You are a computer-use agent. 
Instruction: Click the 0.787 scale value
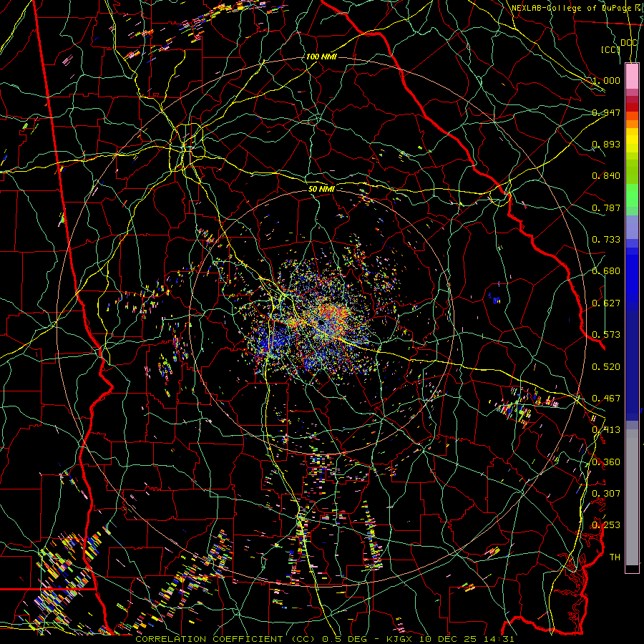(x=606, y=208)
